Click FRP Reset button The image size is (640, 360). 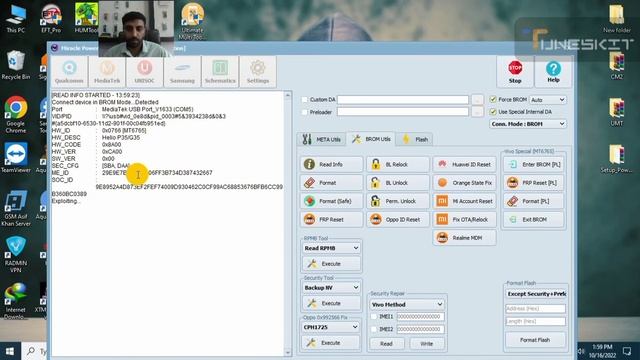pyautogui.click(x=331, y=219)
